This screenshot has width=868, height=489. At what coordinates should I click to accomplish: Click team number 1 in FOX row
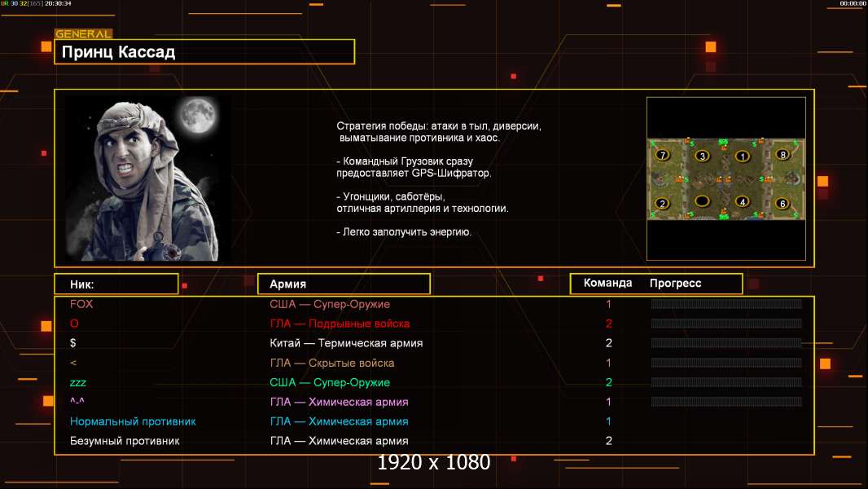[x=608, y=304]
